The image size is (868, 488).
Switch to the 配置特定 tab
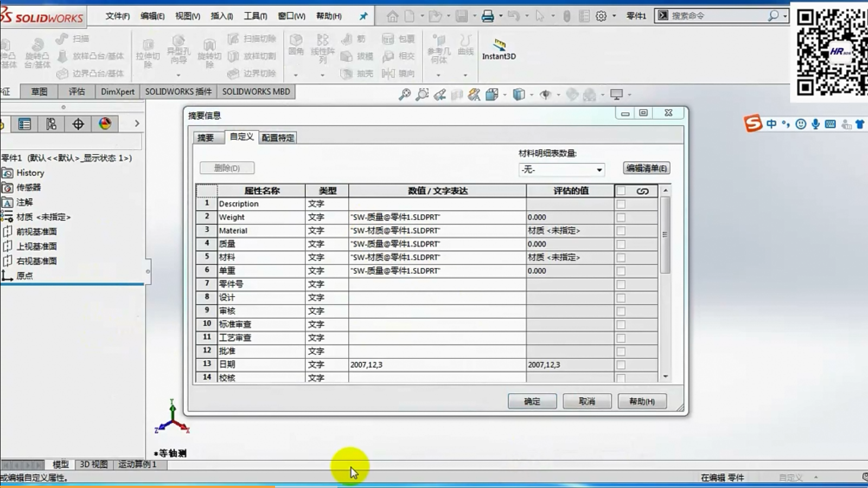point(278,138)
